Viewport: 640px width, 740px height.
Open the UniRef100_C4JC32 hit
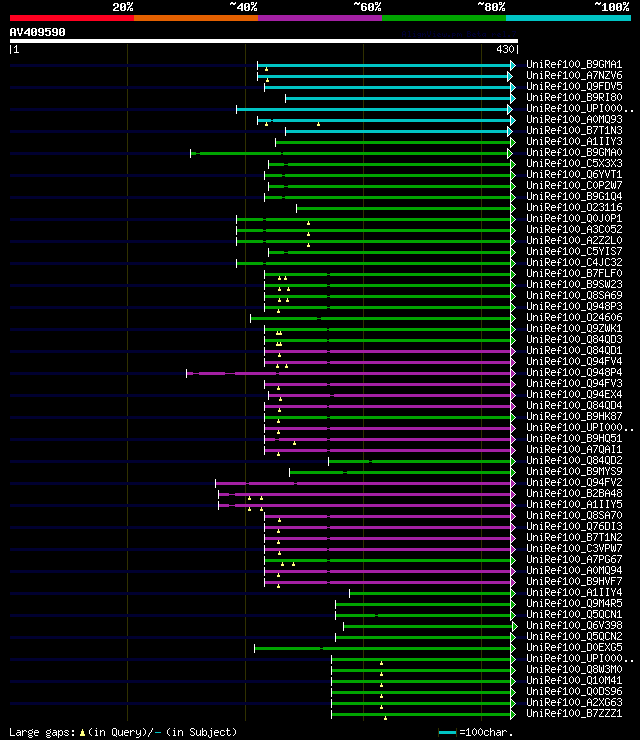(574, 262)
